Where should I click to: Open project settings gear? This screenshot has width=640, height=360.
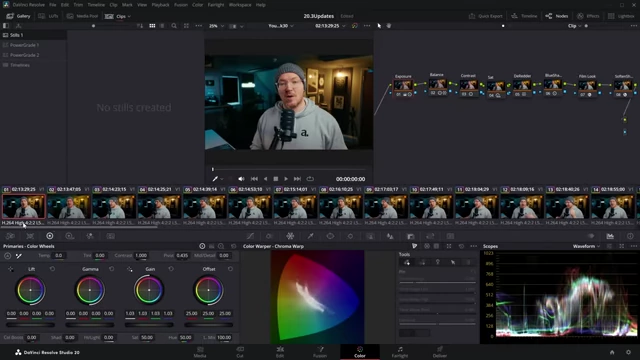point(629,352)
